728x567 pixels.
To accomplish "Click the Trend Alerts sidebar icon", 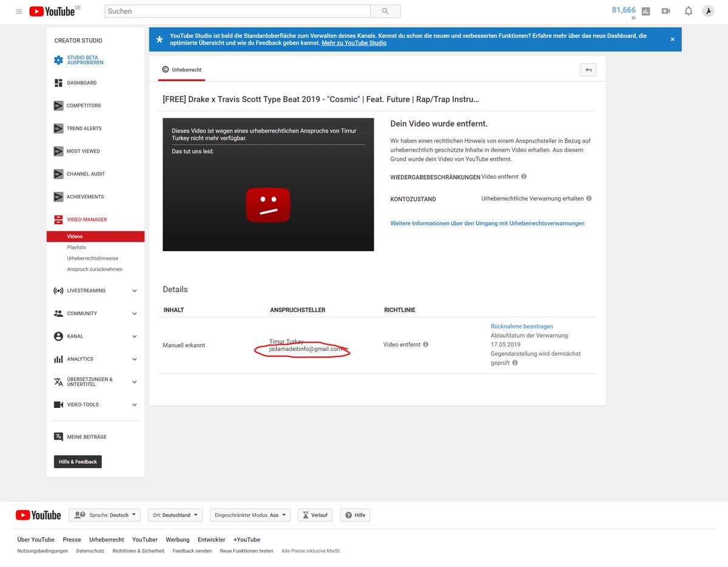I will point(58,128).
